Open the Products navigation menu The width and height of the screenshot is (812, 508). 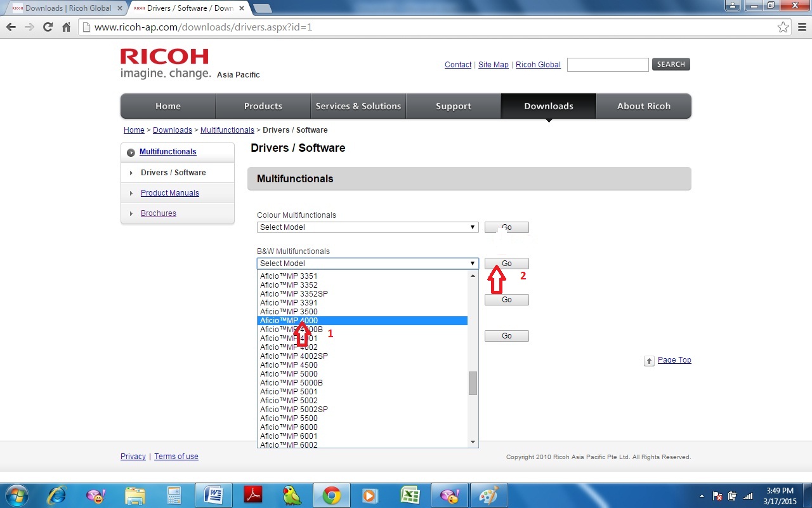point(263,106)
